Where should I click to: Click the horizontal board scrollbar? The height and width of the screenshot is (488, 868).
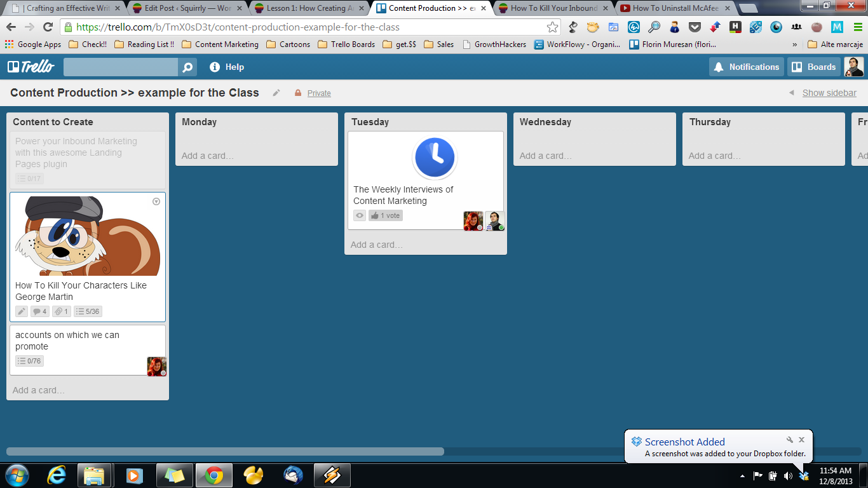pyautogui.click(x=225, y=451)
